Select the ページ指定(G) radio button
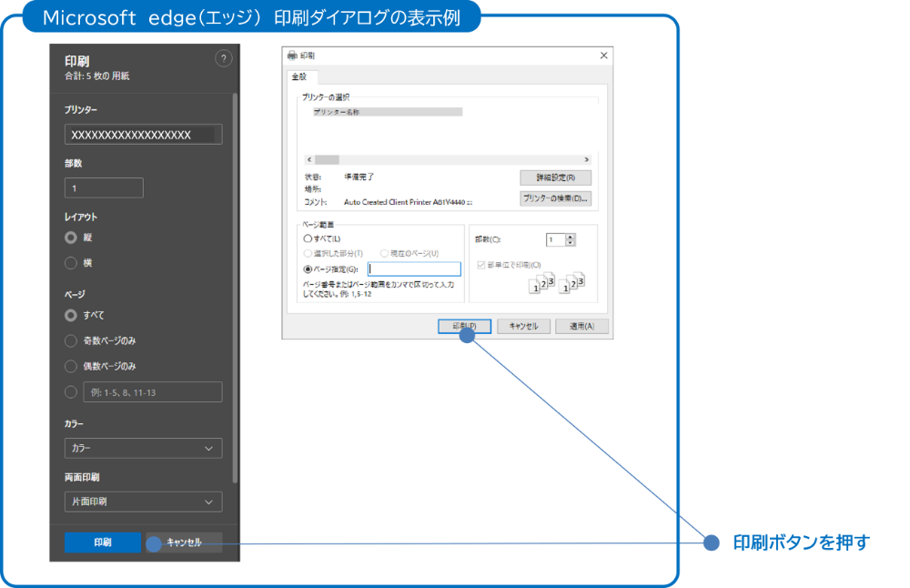The height and width of the screenshot is (588, 910). coord(309,268)
